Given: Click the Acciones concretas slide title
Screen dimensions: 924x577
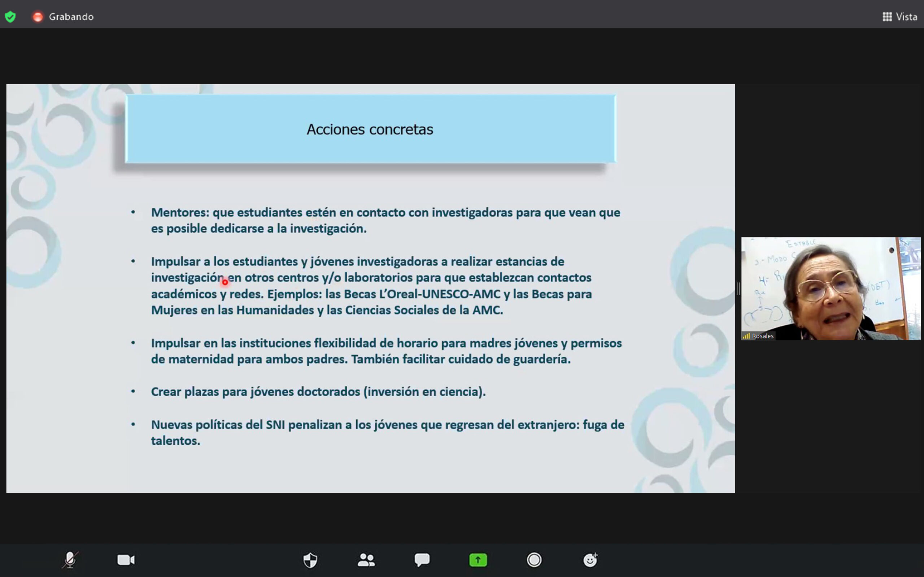Looking at the screenshot, I should (x=370, y=129).
